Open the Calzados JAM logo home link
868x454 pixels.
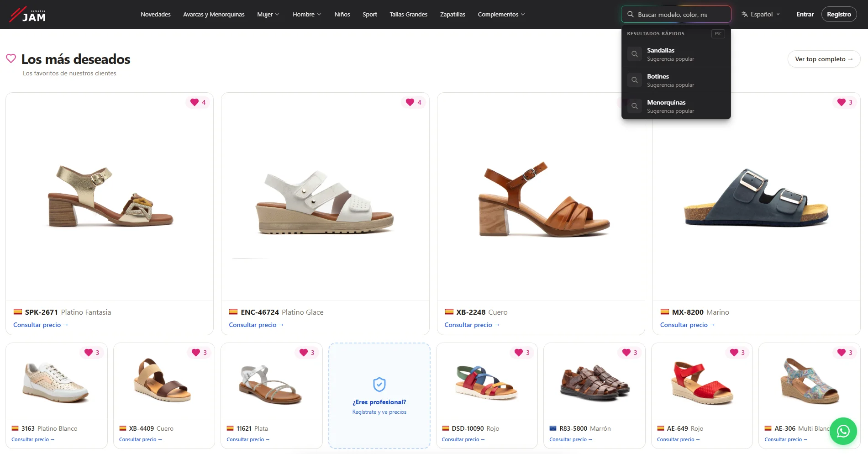point(28,15)
